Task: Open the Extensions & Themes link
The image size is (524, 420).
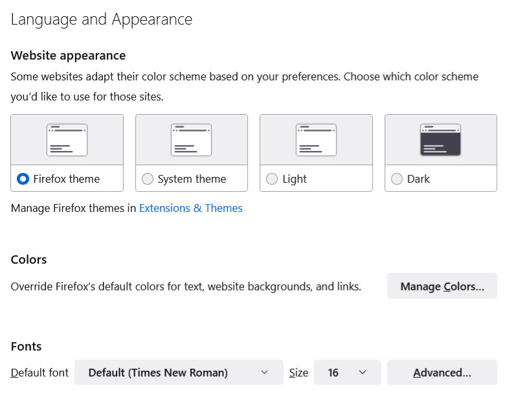Action: point(190,208)
